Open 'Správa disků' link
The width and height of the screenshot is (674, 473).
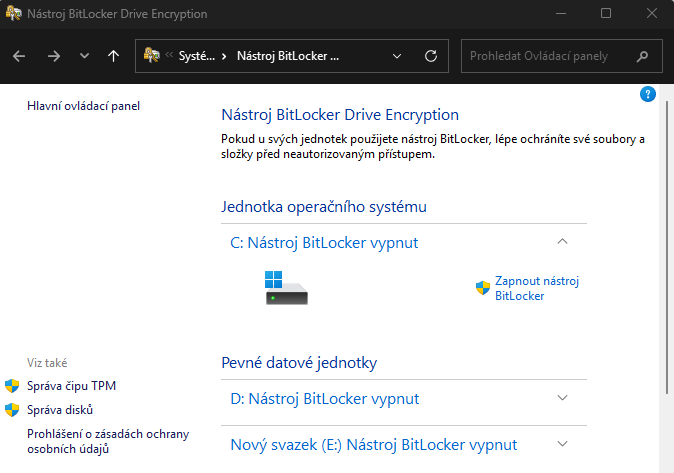pyautogui.click(x=60, y=410)
